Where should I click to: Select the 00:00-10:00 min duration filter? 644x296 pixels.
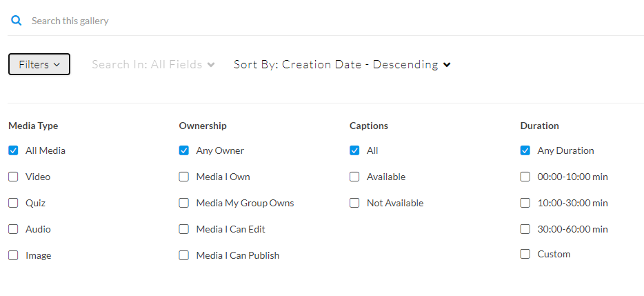click(x=525, y=177)
